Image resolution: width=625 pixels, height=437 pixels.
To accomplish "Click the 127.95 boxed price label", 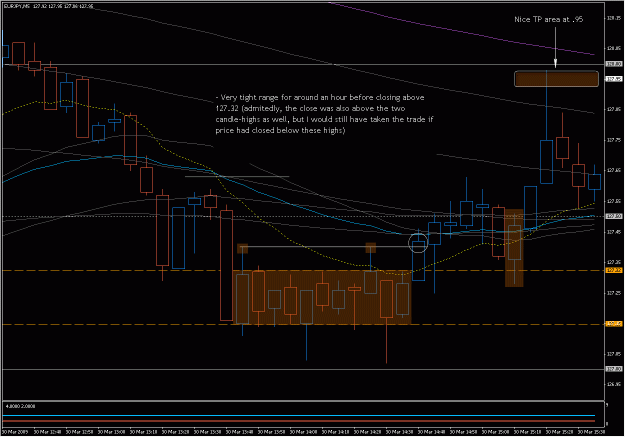I will (614, 79).
